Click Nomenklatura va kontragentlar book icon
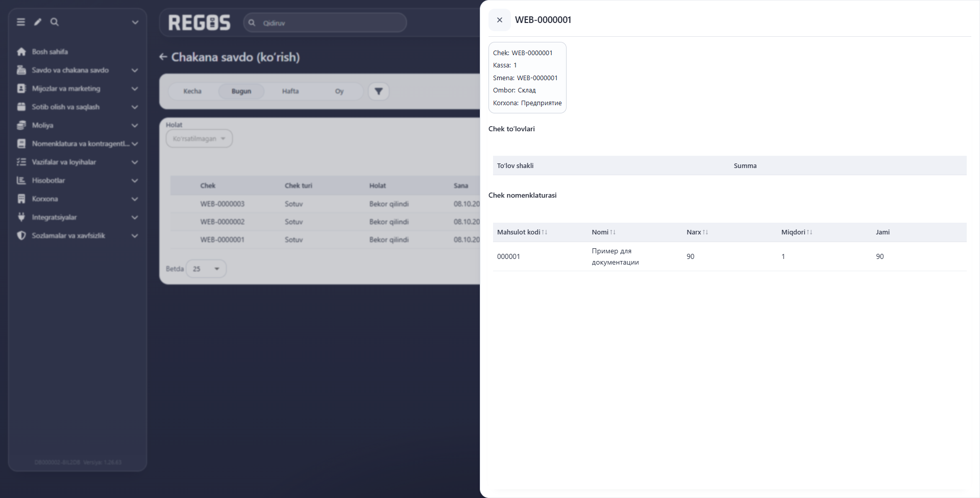This screenshot has height=498, width=980. coord(21,144)
